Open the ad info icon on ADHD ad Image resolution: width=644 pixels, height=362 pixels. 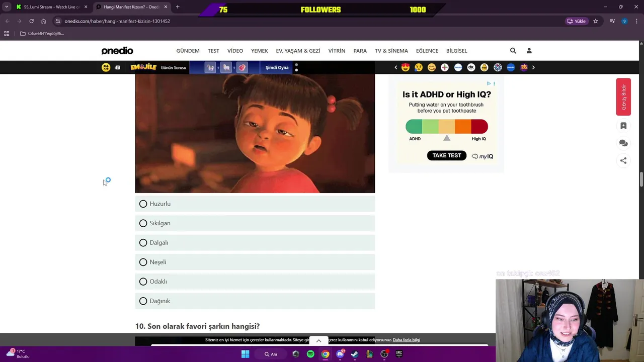click(489, 83)
